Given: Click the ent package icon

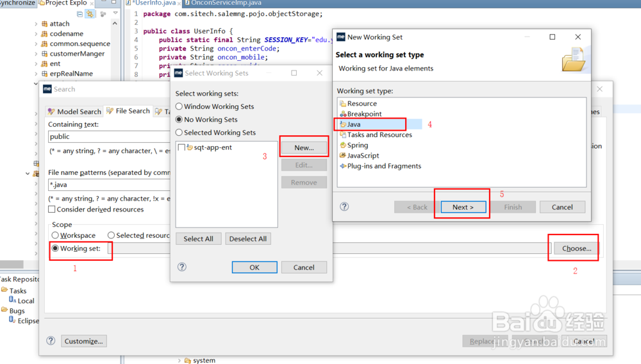Looking at the screenshot, I should (x=45, y=63).
